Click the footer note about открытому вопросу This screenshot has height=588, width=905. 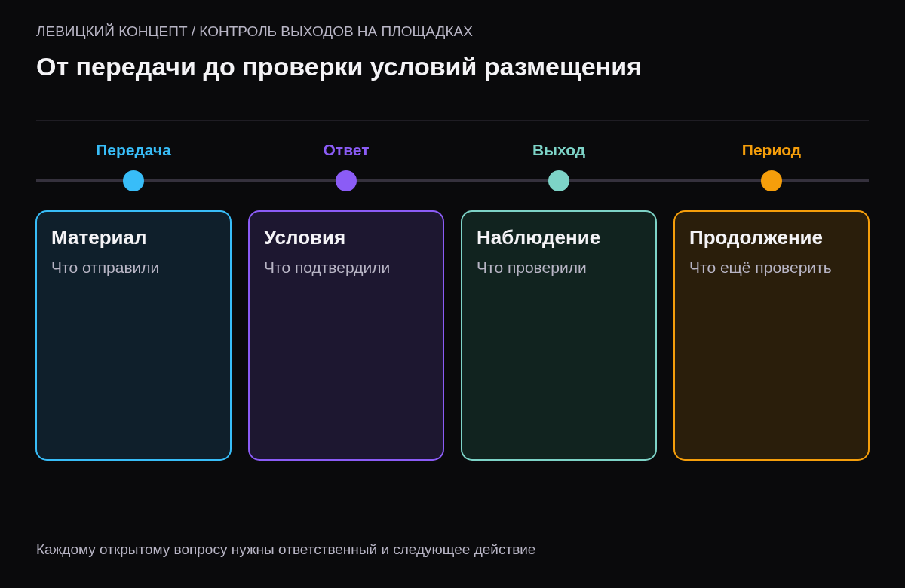286,550
